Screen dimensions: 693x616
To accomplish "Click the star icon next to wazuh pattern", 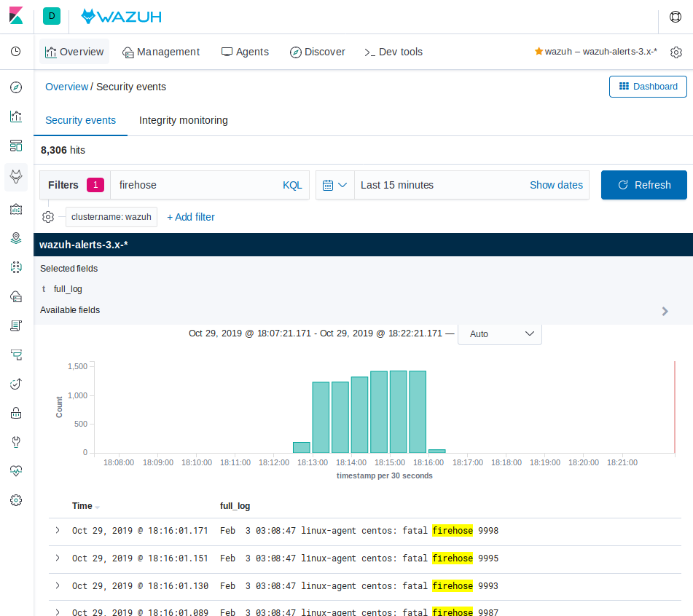I will (x=539, y=51).
